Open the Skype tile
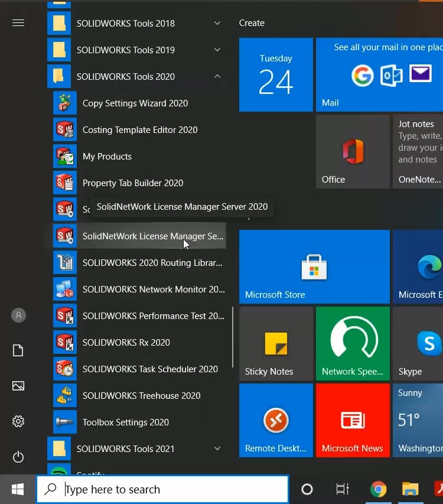 click(x=418, y=344)
